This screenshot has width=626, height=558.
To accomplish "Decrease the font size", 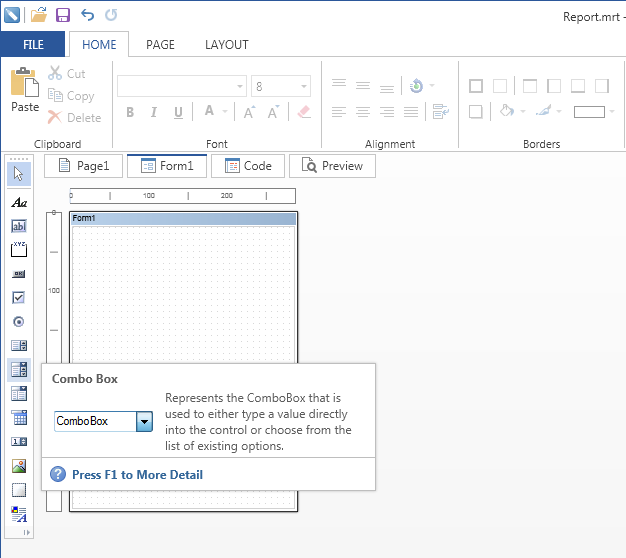I will (273, 112).
